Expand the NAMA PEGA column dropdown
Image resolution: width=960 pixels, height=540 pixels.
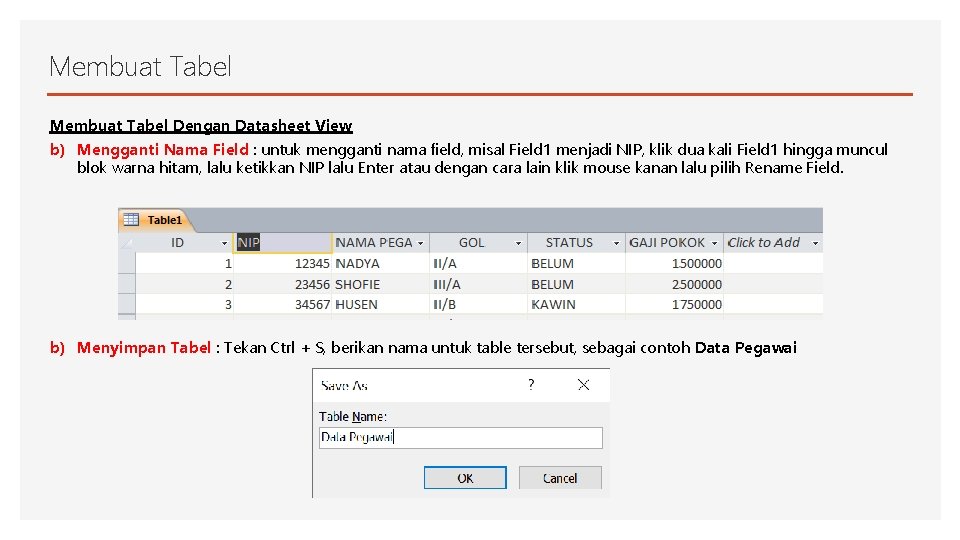(x=421, y=243)
